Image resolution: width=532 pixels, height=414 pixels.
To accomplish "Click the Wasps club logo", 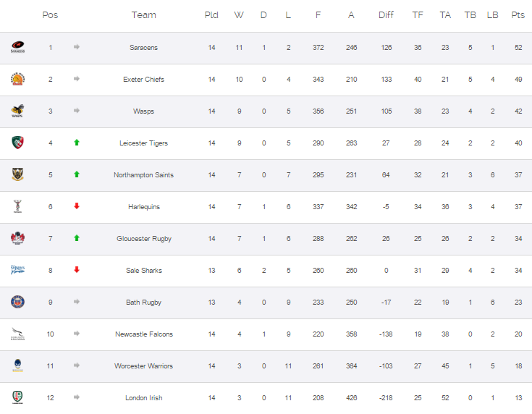I will (17, 111).
